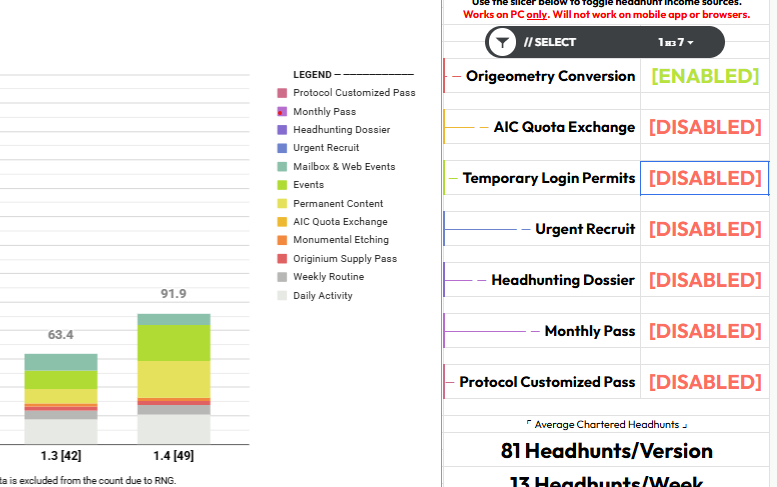Select the Urgent Recruit row label
The width and height of the screenshot is (777, 487).
585,229
